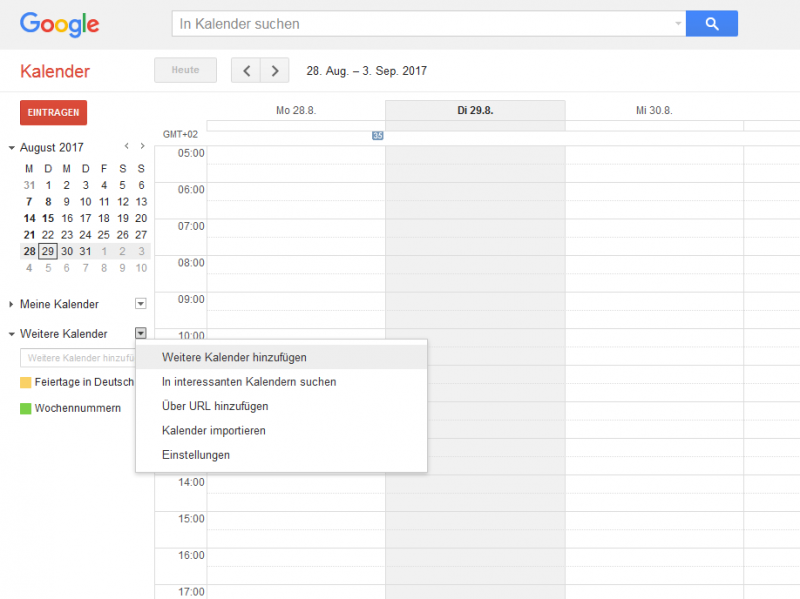Open the search options dropdown arrow
Screen dimensions: 800x599
coord(678,23)
